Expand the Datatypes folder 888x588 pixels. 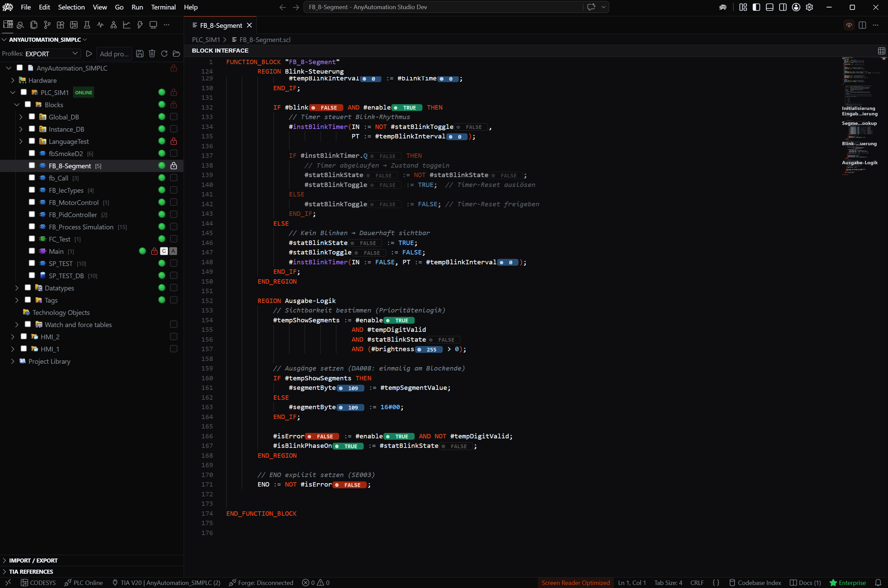(x=17, y=288)
